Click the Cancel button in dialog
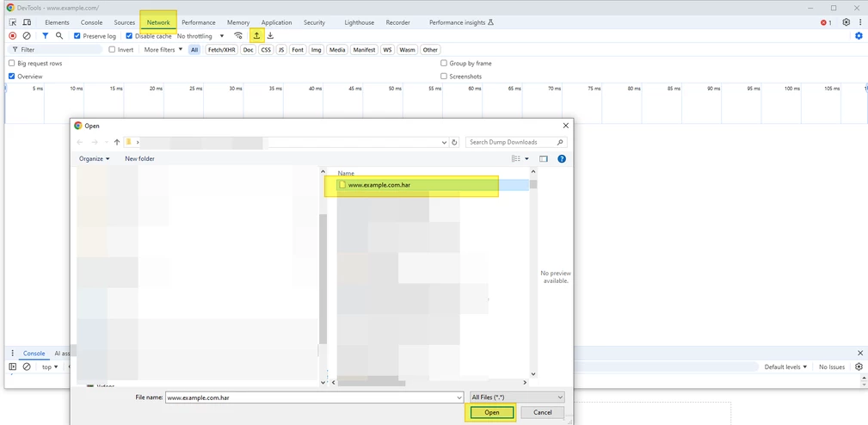The image size is (868, 425). pyautogui.click(x=543, y=412)
